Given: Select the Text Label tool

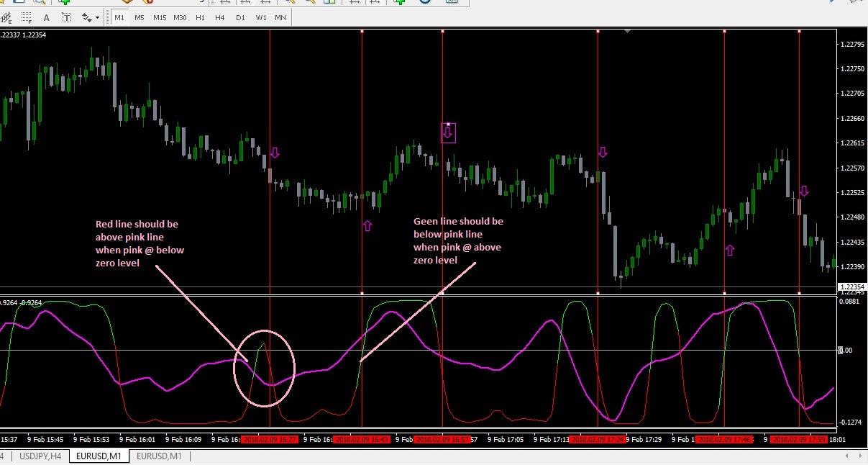Looking at the screenshot, I should pos(67,18).
